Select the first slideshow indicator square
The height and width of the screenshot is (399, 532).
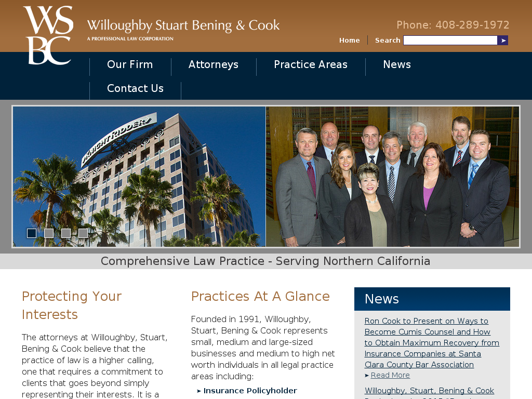[x=32, y=233]
